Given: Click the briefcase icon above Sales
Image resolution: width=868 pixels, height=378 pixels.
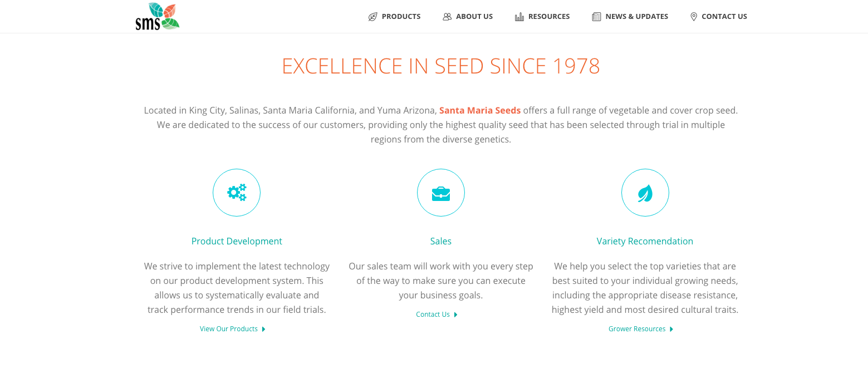Looking at the screenshot, I should click(x=440, y=192).
